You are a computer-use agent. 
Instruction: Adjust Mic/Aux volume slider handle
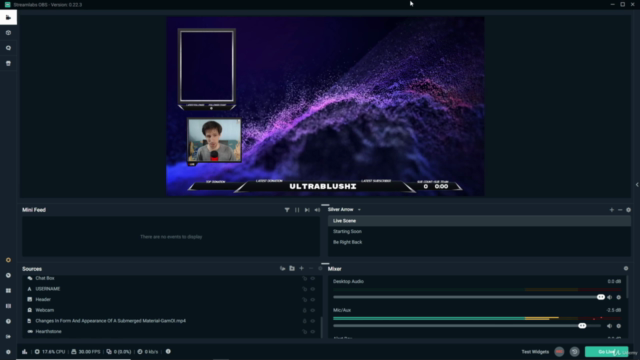click(x=582, y=326)
